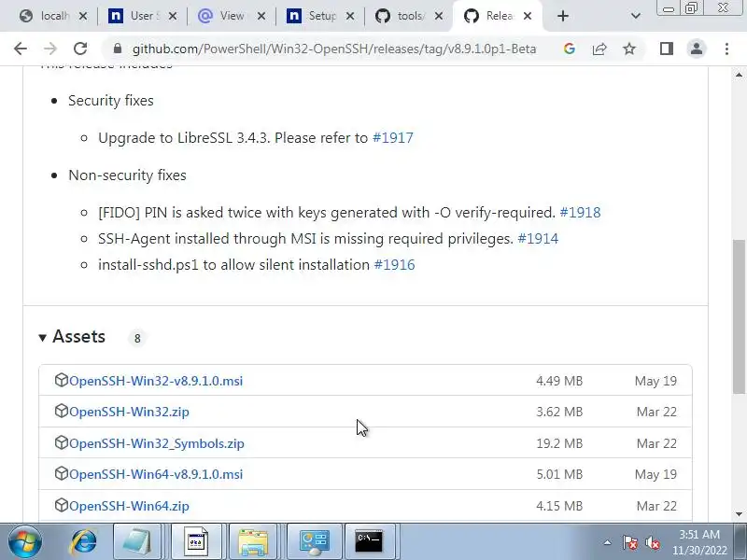
Task: Open Chrome three-dot menu
Action: pos(726,49)
